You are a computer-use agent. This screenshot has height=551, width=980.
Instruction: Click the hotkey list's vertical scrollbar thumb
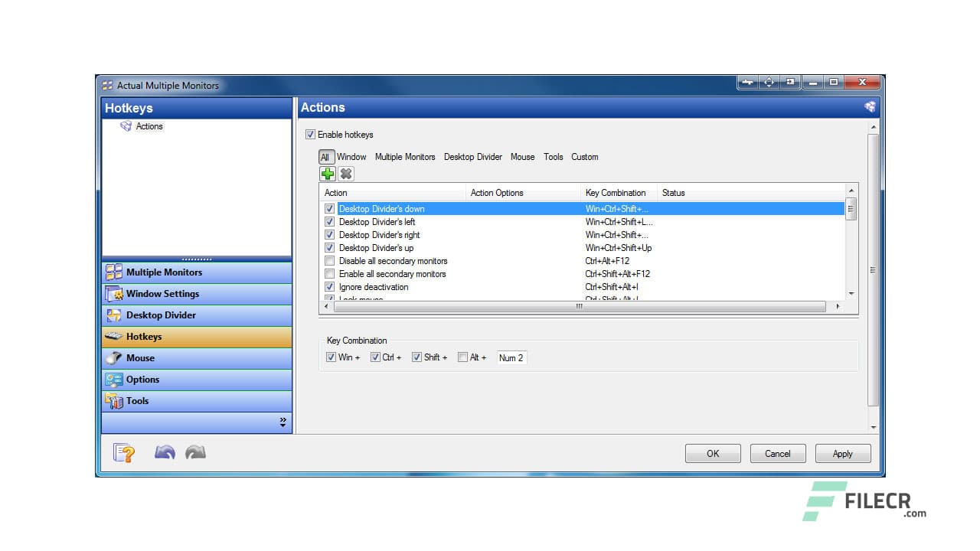tap(851, 209)
